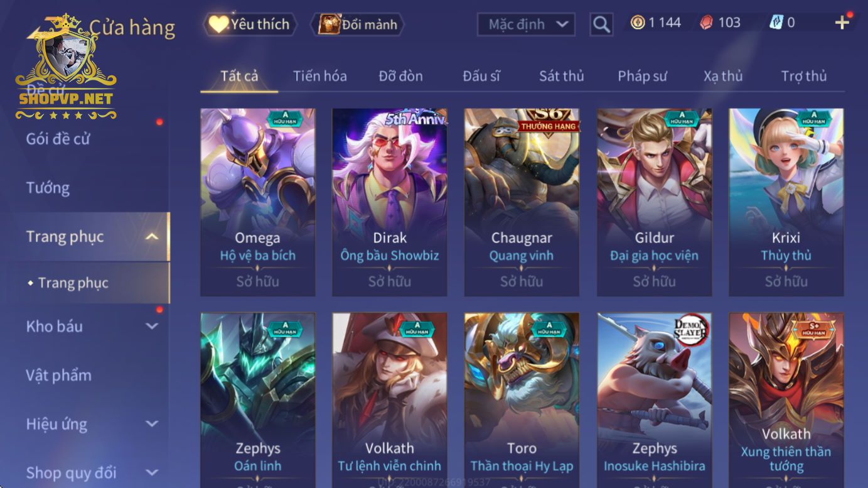Expand the Shop quy đổi section
Screen dimensions: 868x488
coord(151,472)
